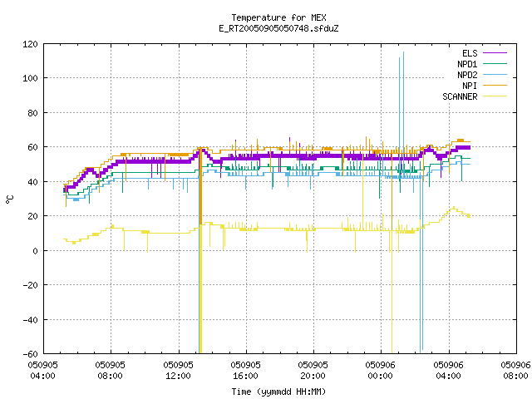Image resolution: width=532 pixels, height=399 pixels.
Task: Click the y-axis tick label -60
Action: pyautogui.click(x=30, y=354)
